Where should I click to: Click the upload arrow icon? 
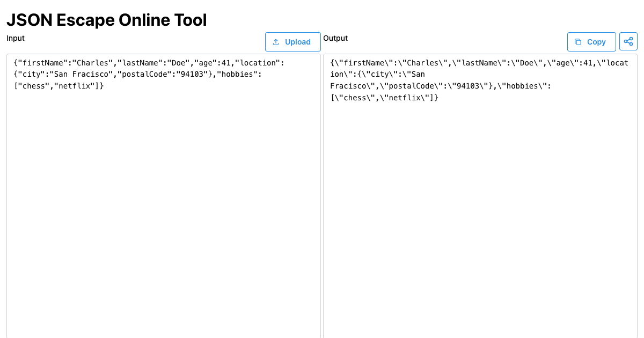tap(276, 42)
